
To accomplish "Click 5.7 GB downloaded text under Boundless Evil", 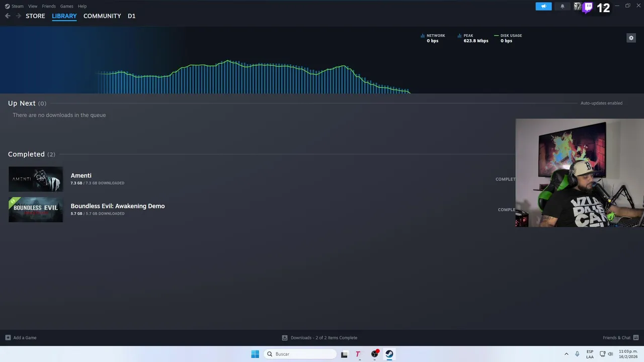I will [x=98, y=214].
